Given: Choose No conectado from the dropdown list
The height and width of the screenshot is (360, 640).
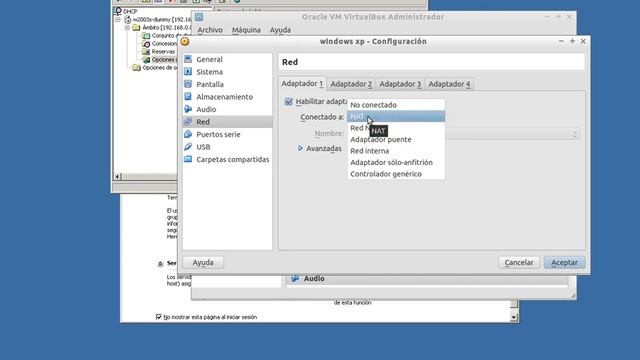Looking at the screenshot, I should point(396,105).
